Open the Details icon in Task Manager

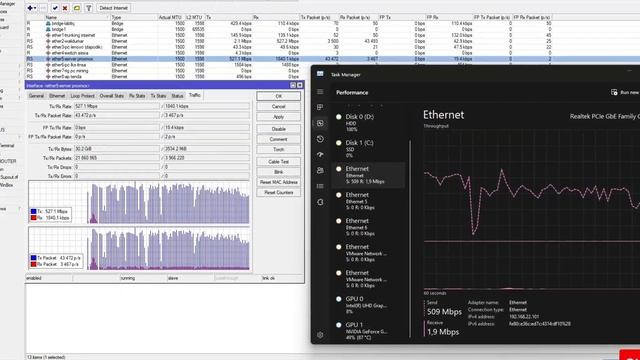point(320,186)
